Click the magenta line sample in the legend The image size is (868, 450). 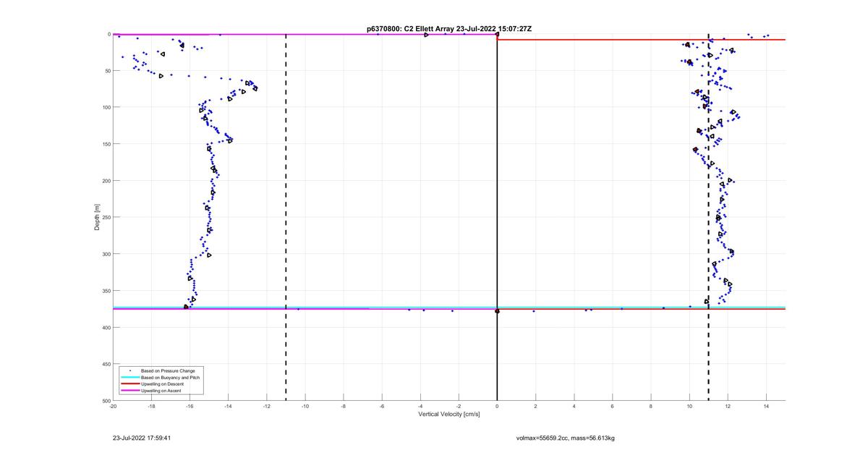point(129,391)
